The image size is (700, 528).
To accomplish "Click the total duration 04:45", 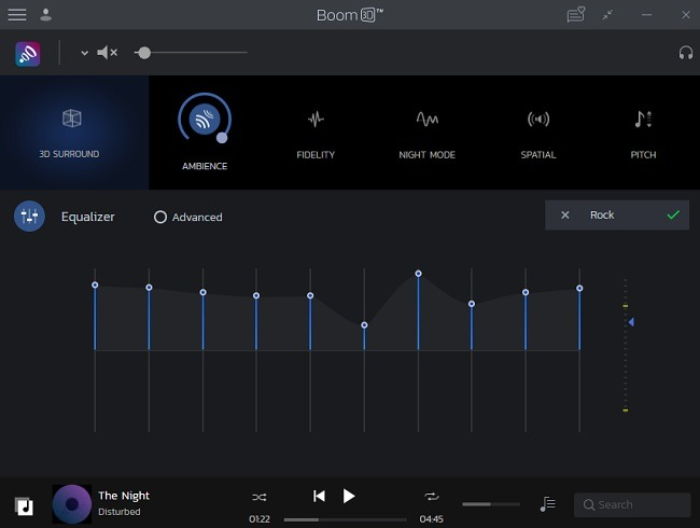I will [x=431, y=519].
